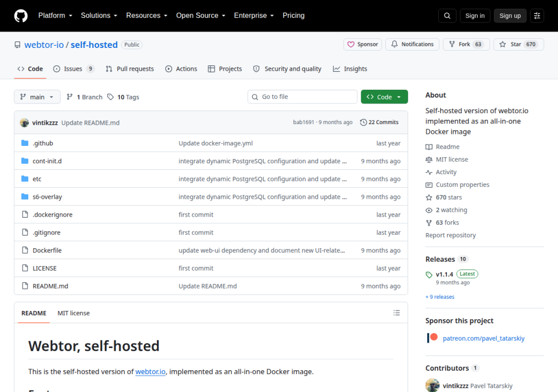
Task: Click the vintikzzz avatar in commit row
Action: click(25, 122)
